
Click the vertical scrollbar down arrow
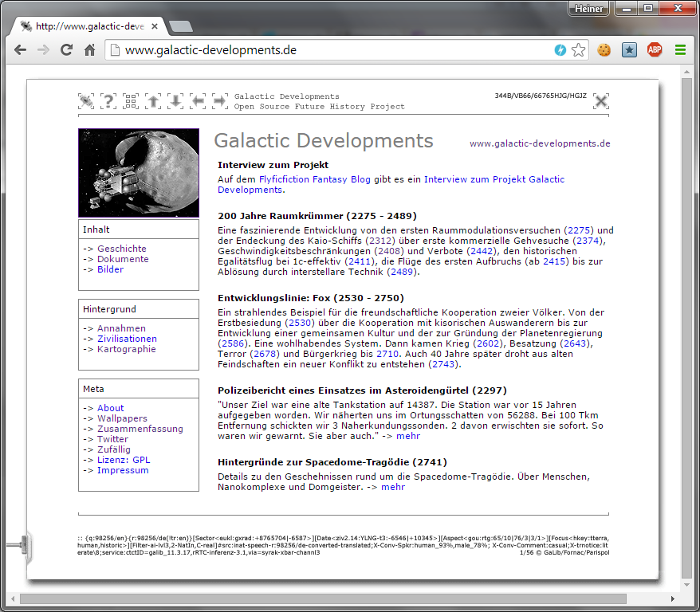click(686, 585)
